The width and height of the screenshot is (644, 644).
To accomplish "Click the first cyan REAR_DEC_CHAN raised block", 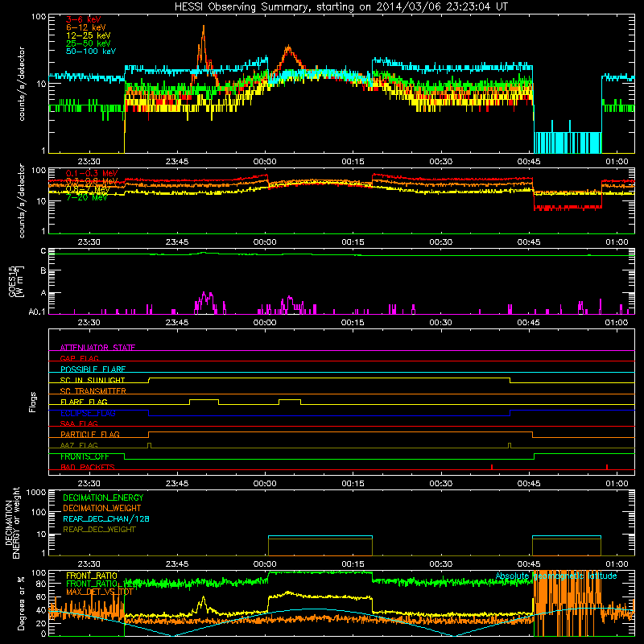I will [320, 536].
